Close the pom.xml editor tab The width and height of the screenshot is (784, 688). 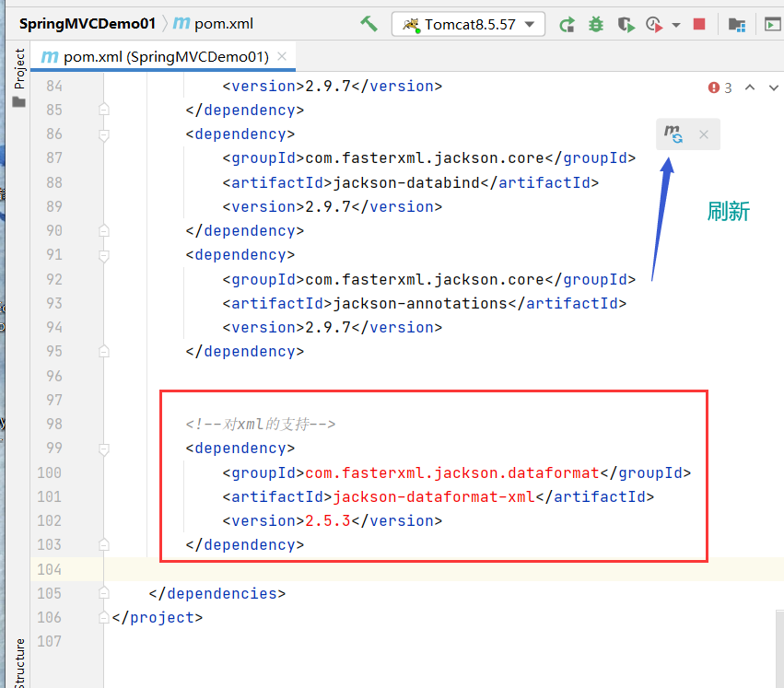(282, 56)
